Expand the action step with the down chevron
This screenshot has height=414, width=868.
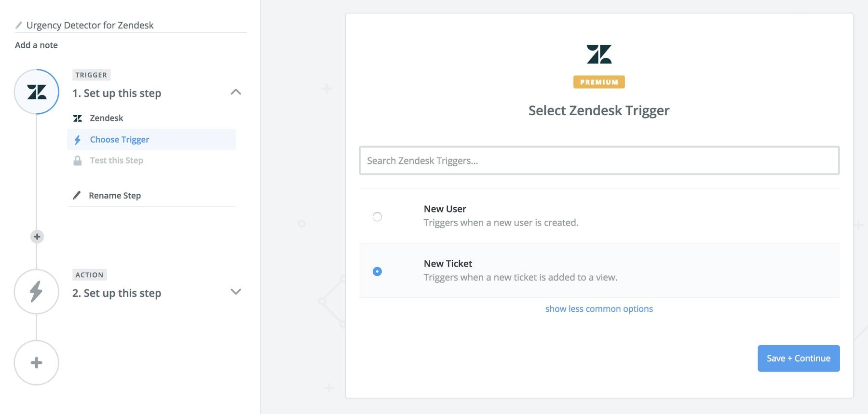click(236, 292)
